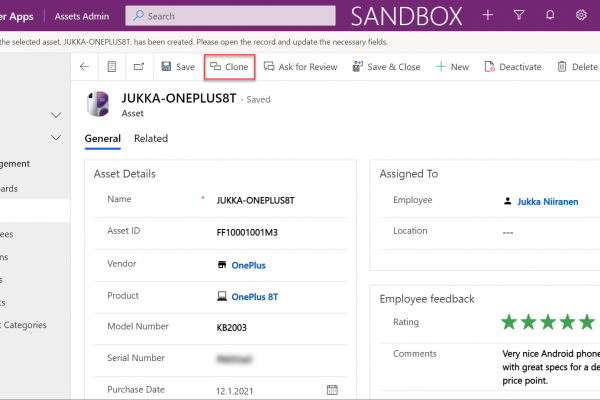Viewport: 600px width, 400px height.
Task: Collapse the first sidebar chevron group
Action: 56,115
